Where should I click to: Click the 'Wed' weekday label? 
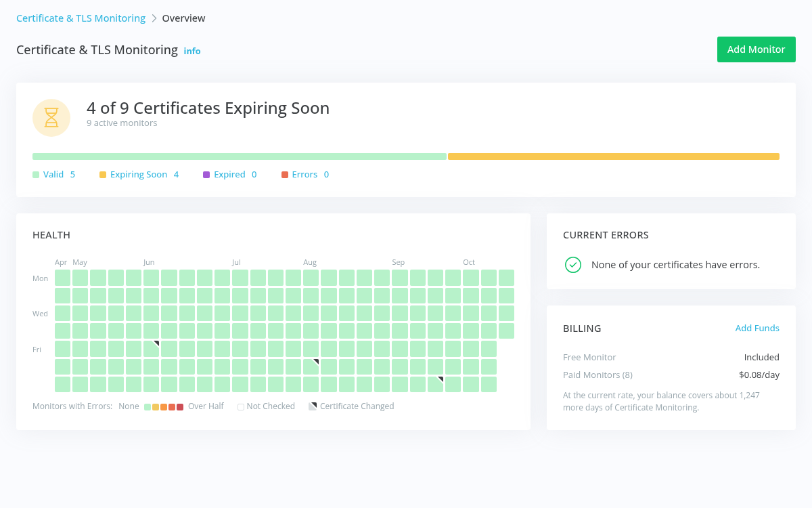pyautogui.click(x=40, y=314)
